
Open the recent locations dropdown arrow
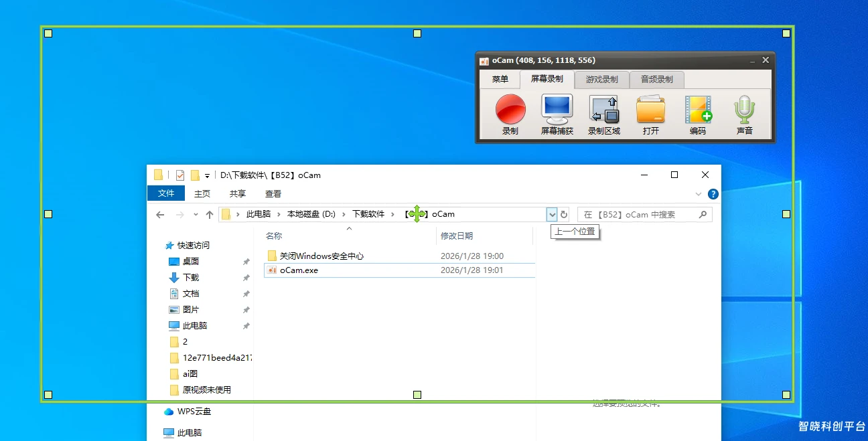pyautogui.click(x=196, y=215)
